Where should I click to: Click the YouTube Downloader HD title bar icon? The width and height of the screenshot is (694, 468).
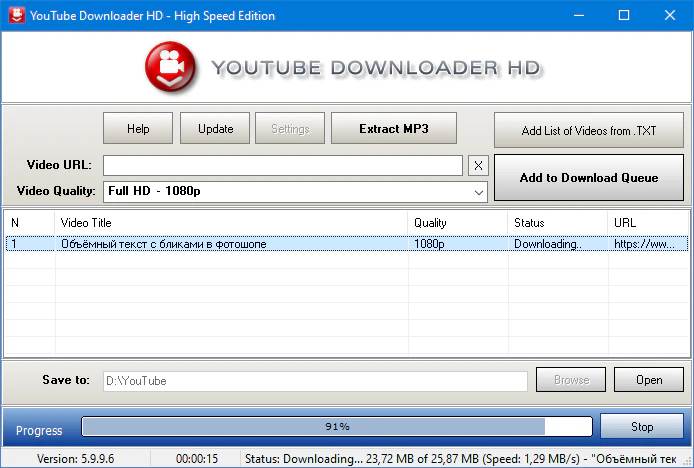coord(14,15)
